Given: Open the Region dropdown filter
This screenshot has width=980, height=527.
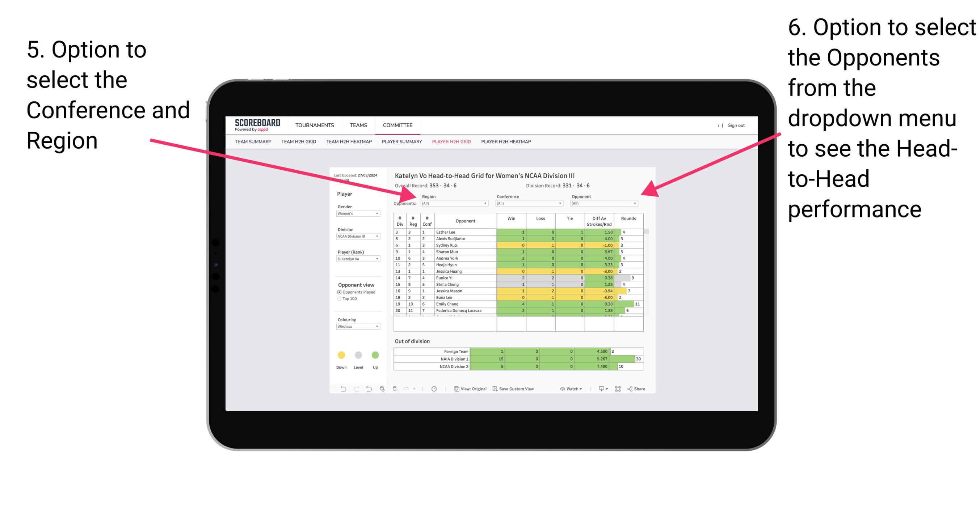Looking at the screenshot, I should coord(455,204).
